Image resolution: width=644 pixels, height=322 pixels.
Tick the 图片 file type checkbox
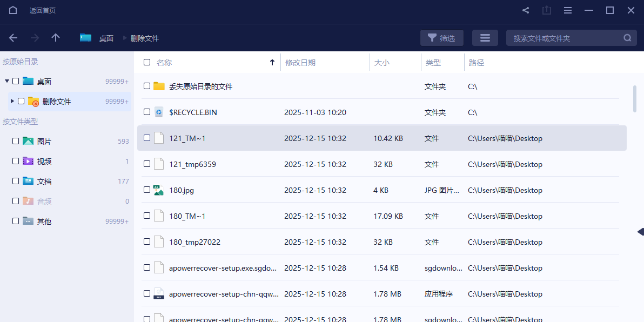pyautogui.click(x=16, y=141)
